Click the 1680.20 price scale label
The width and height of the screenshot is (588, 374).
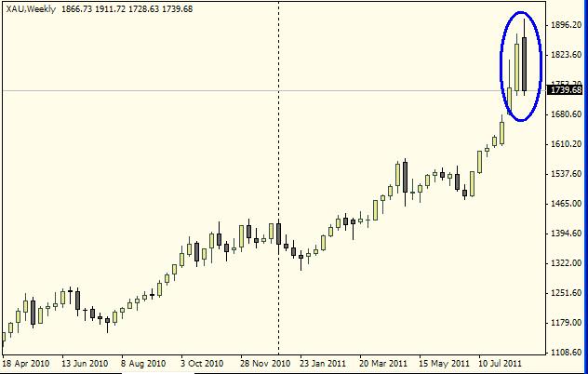click(x=566, y=114)
